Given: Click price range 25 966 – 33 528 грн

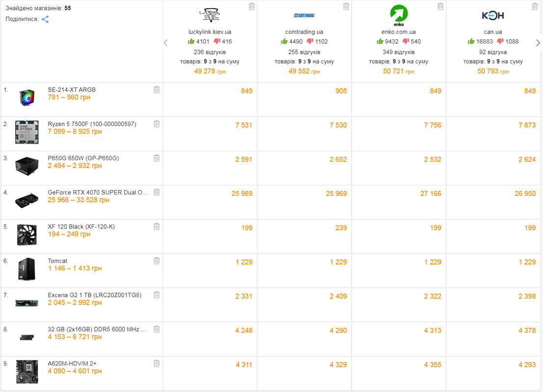Looking at the screenshot, I should point(78,200).
